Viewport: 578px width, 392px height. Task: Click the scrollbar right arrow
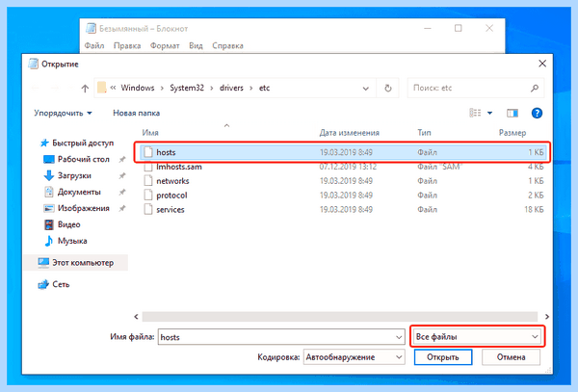coord(546,317)
